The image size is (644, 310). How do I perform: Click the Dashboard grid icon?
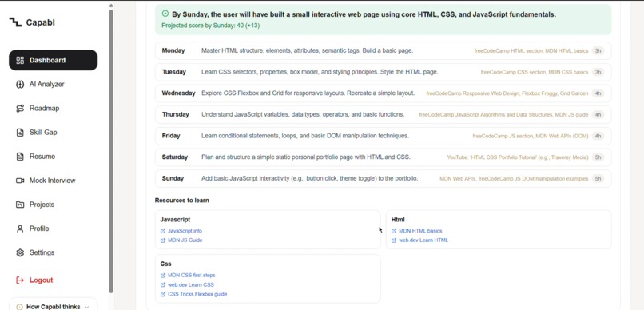click(20, 61)
